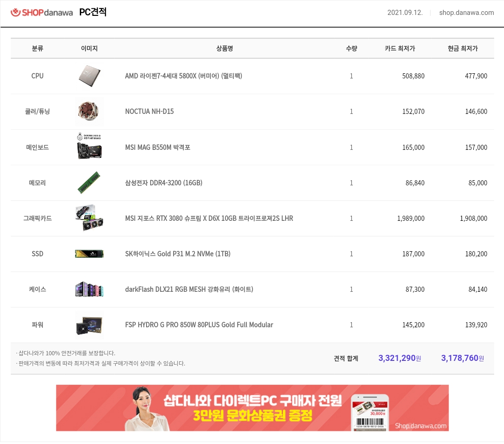Open the AMD Ryzen 5800X CPU thumbnail
This screenshot has width=504, height=444.
click(89, 76)
